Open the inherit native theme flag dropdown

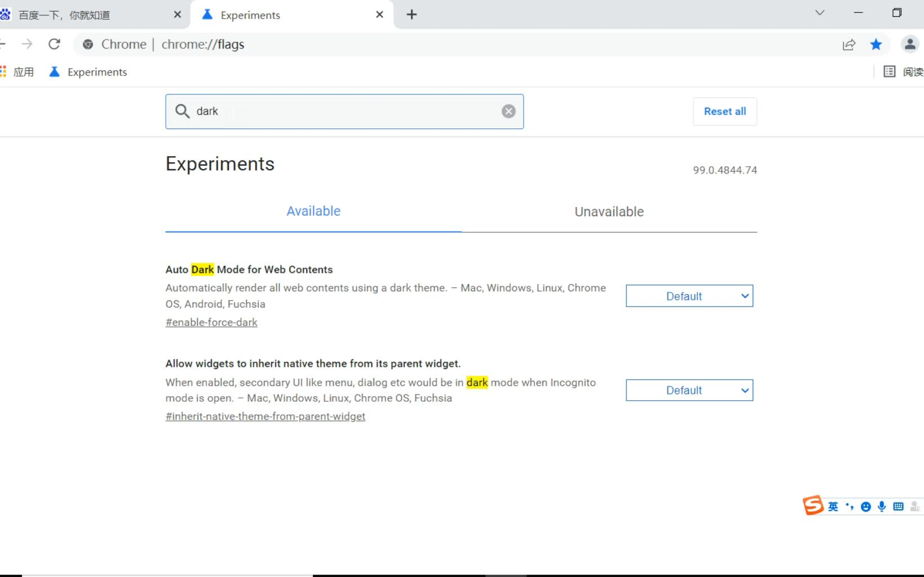tap(689, 390)
